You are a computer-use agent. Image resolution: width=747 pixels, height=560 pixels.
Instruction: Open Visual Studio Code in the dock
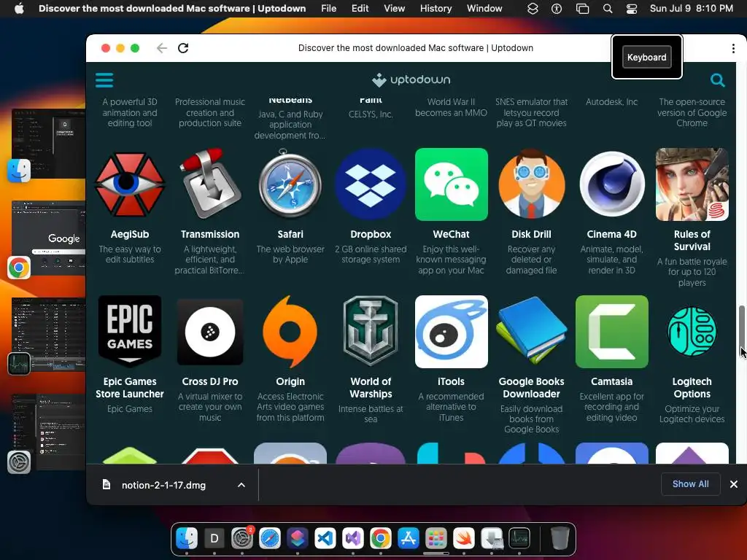pos(325,538)
